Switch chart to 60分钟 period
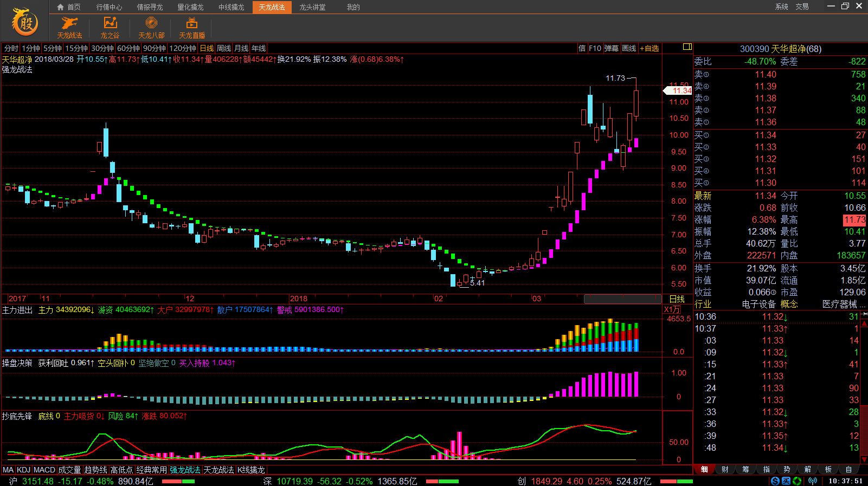 128,48
